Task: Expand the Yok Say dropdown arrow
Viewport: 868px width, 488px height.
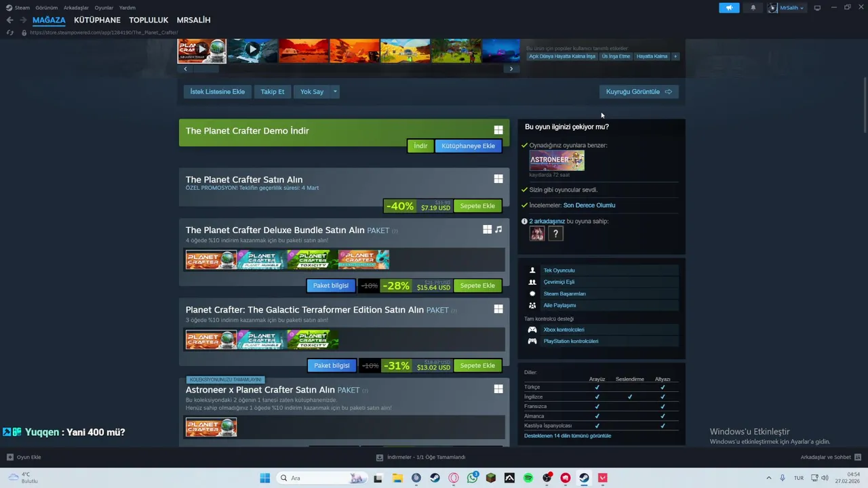Action: 334,91
